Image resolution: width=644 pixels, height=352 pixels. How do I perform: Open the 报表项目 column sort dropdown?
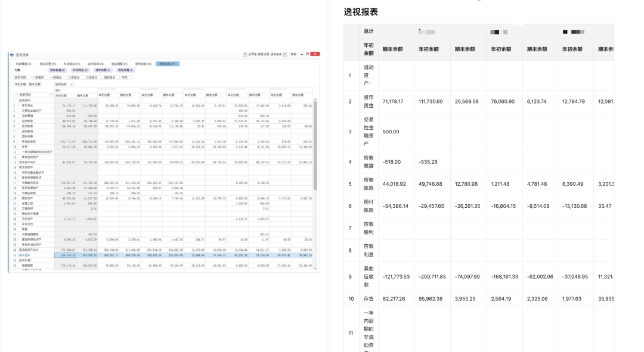pos(51,95)
